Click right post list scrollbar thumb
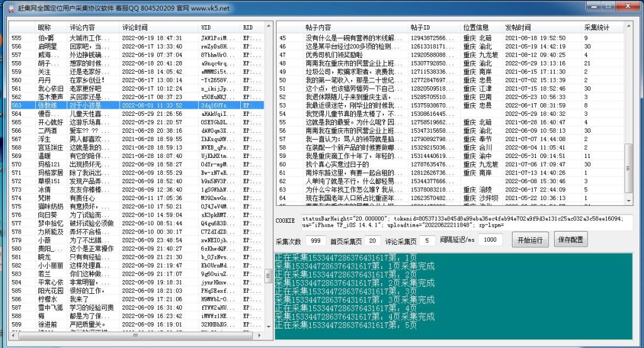This screenshot has height=348, width=644. tap(628, 168)
